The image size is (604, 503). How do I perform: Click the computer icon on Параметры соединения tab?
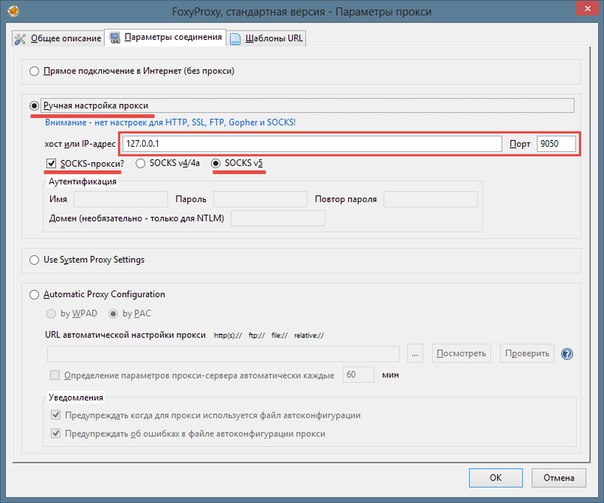coord(115,38)
